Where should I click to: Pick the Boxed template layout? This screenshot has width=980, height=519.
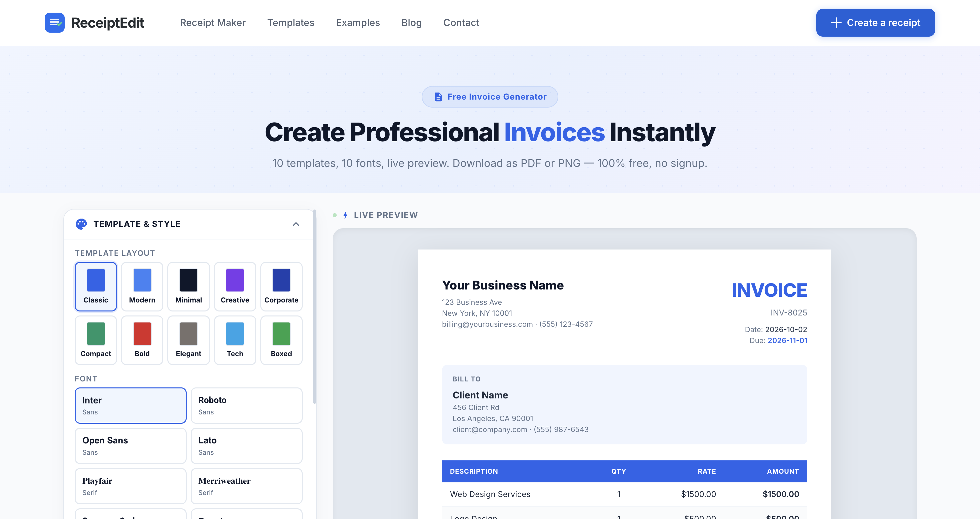(282, 340)
